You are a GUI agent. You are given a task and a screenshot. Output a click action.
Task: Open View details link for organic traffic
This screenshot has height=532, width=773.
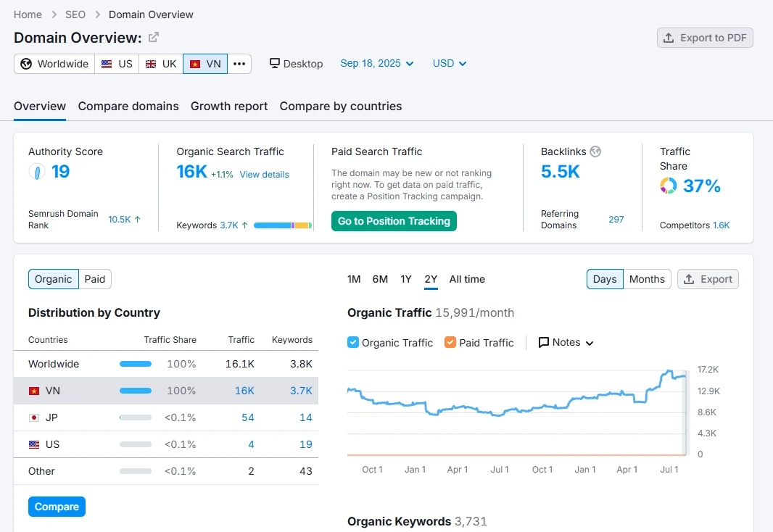264,175
